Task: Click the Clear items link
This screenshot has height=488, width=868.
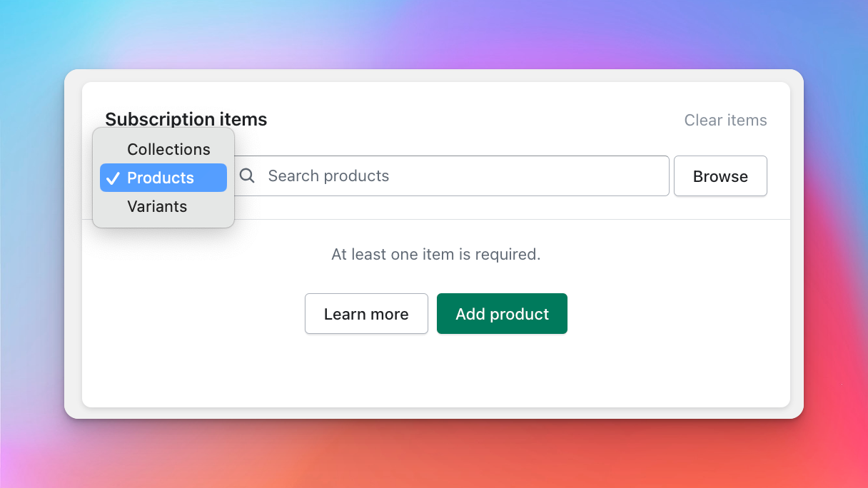Action: point(725,121)
